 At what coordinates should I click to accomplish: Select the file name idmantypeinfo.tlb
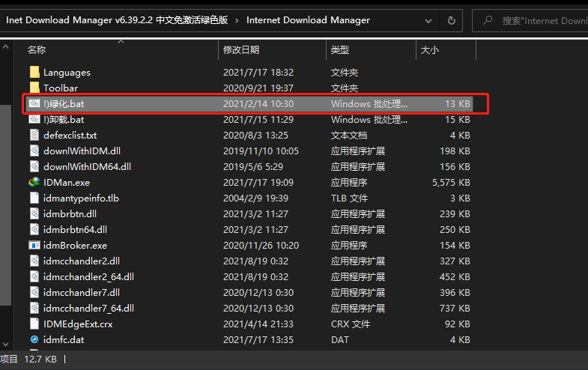tap(81, 198)
